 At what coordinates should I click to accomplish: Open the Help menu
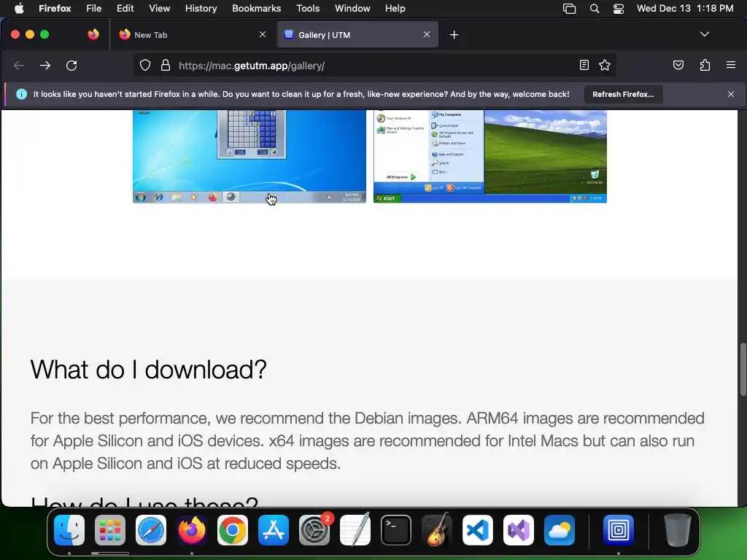[x=395, y=8]
